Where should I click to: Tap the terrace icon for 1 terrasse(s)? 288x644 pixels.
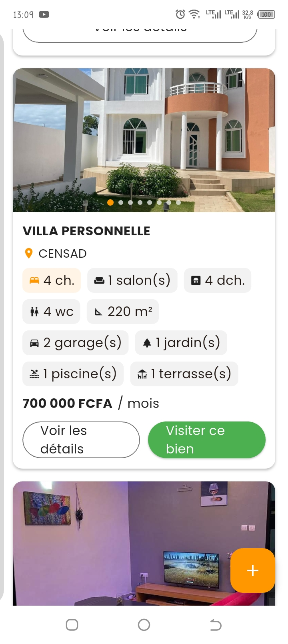142,374
